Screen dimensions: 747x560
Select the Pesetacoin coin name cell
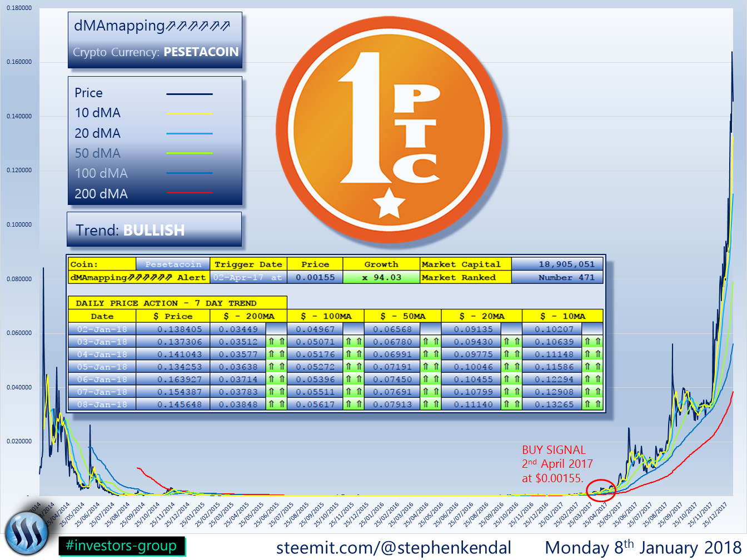173,264
